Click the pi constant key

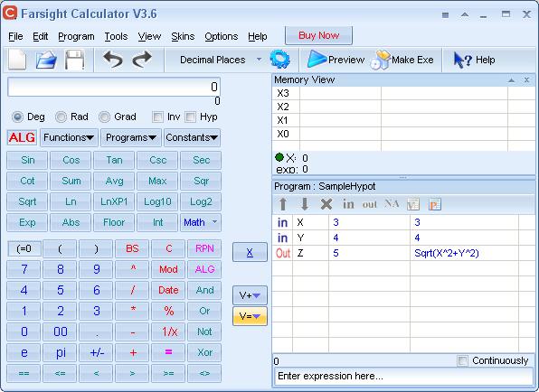(x=61, y=352)
